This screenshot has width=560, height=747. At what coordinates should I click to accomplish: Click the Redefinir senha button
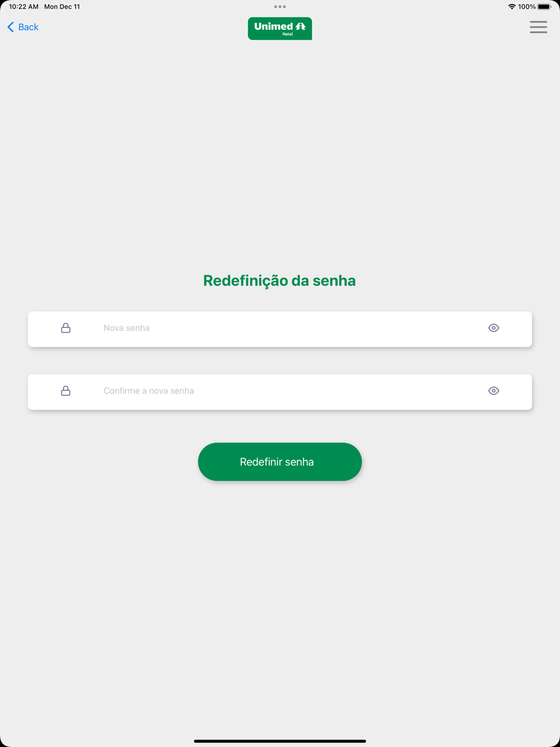pos(280,462)
